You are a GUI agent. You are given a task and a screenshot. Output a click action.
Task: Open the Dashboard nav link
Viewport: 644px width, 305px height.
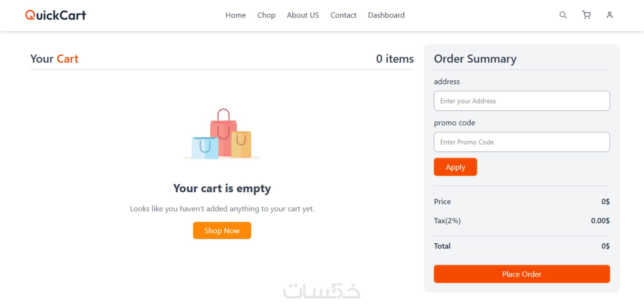(386, 15)
